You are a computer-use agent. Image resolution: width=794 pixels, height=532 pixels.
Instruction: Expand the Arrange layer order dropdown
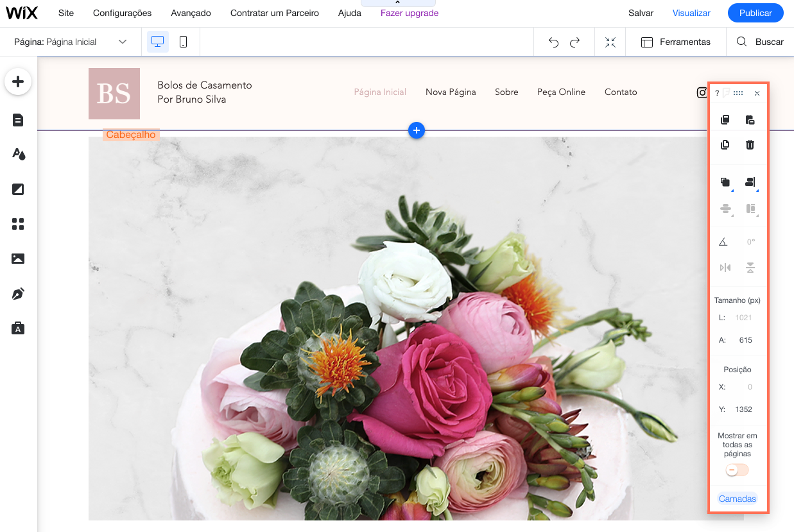click(725, 183)
